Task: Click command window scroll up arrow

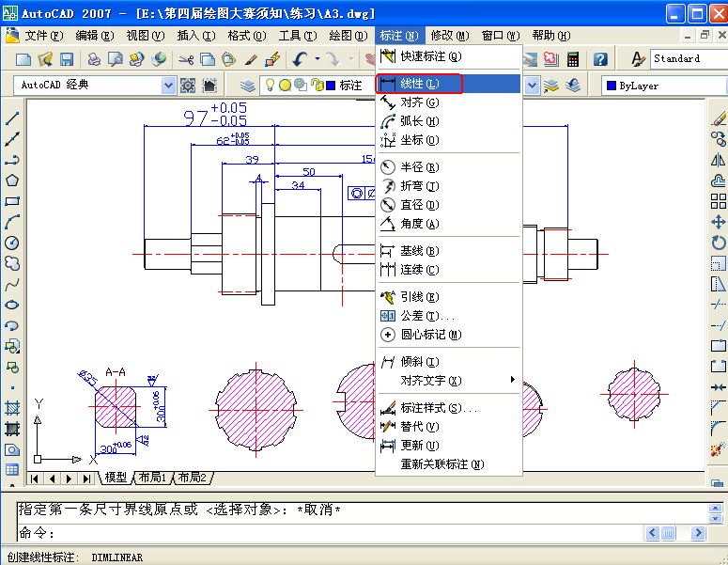Action: point(716,508)
